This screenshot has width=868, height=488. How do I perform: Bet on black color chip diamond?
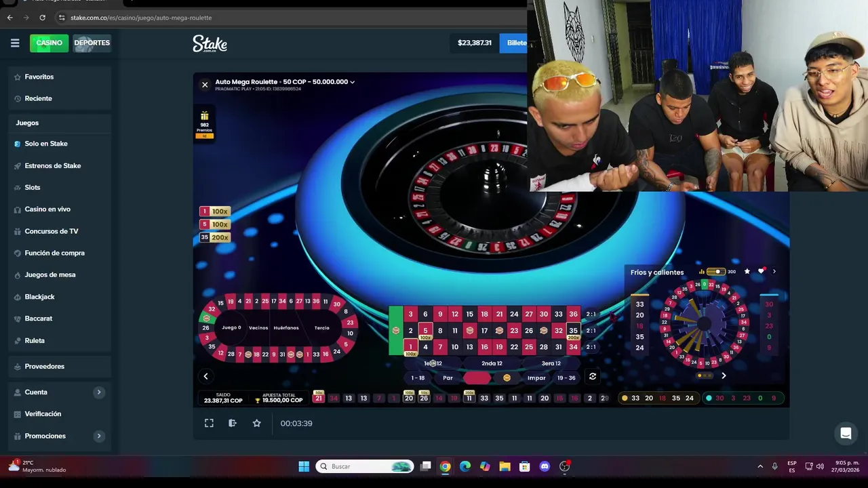click(507, 378)
